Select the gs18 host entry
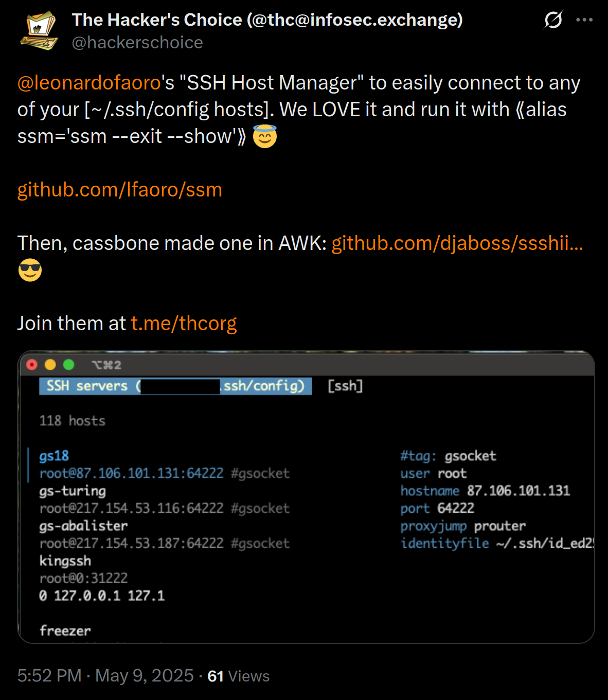 click(53, 456)
